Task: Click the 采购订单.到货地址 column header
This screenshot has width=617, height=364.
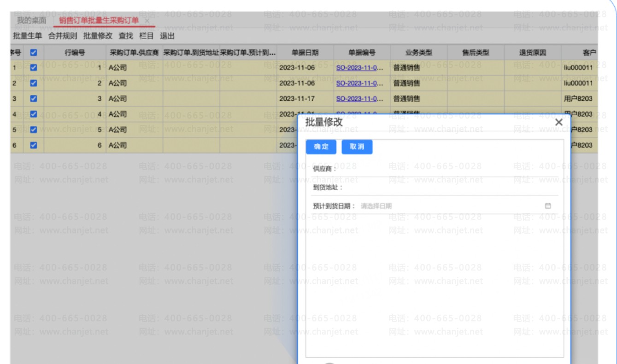Action: (191, 53)
